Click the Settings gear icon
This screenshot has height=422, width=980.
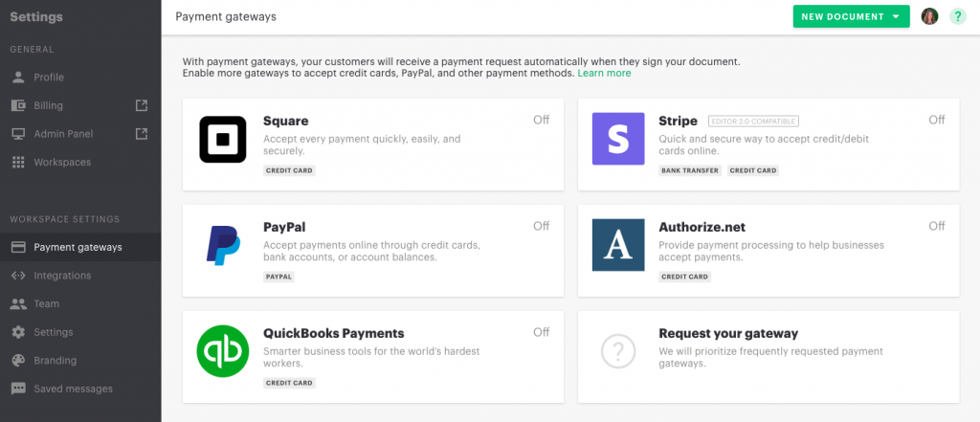(x=19, y=332)
